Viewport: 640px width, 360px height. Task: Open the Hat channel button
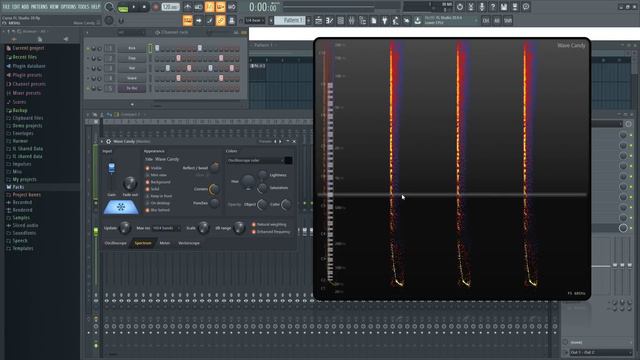[132, 68]
